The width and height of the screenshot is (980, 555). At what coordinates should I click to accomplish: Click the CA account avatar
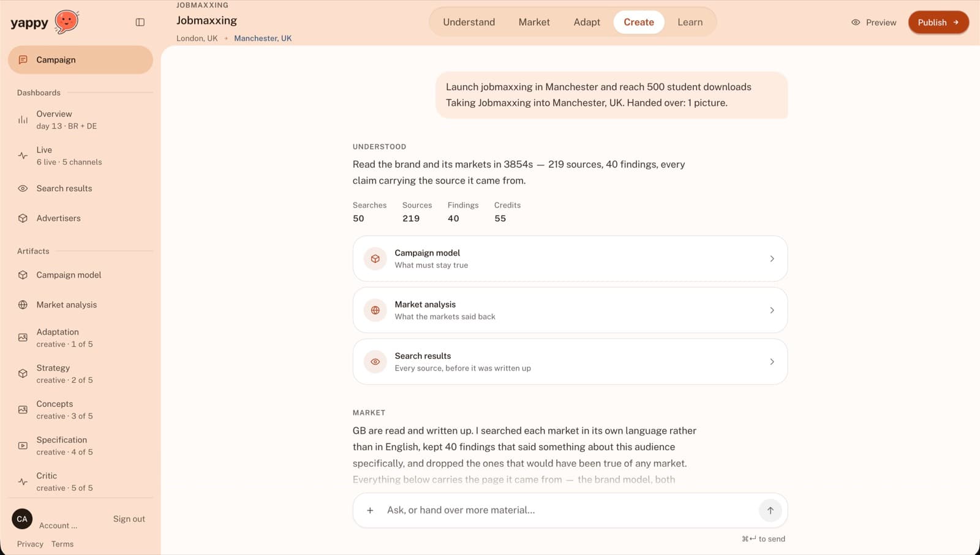coord(22,519)
